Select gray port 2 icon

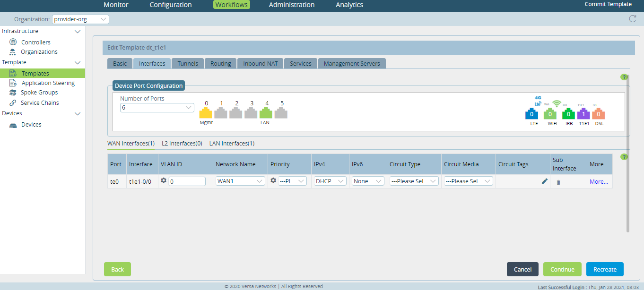tap(236, 113)
